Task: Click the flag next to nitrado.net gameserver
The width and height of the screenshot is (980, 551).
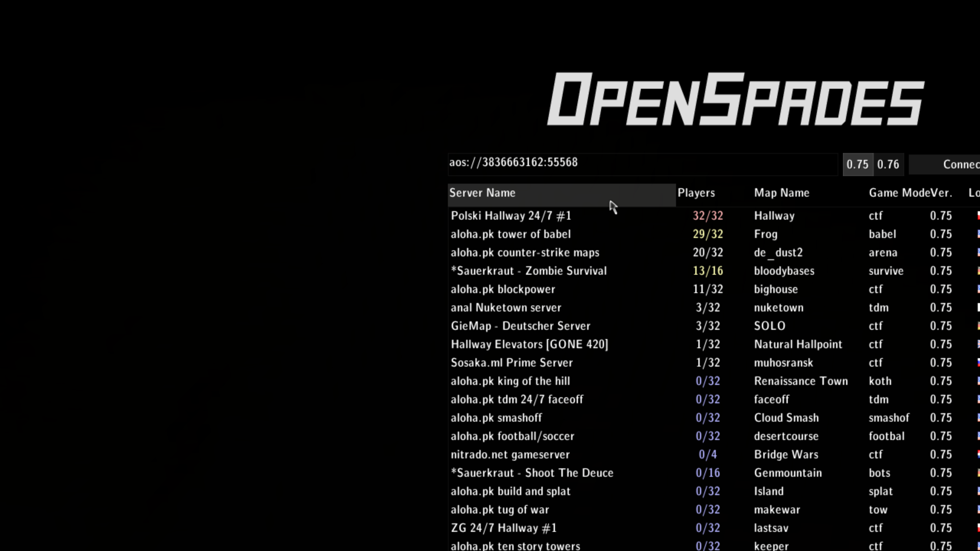Action: coord(978,454)
